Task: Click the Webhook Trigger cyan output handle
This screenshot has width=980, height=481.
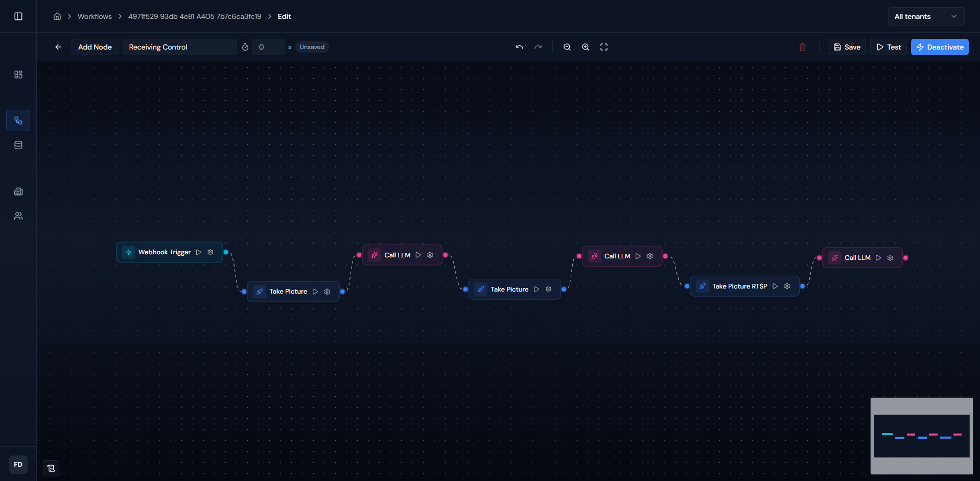Action: coord(226,252)
